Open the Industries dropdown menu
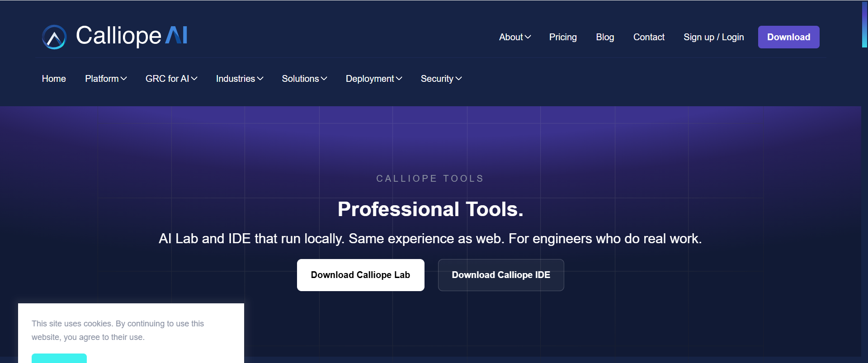Viewport: 868px width, 363px height. pos(240,79)
